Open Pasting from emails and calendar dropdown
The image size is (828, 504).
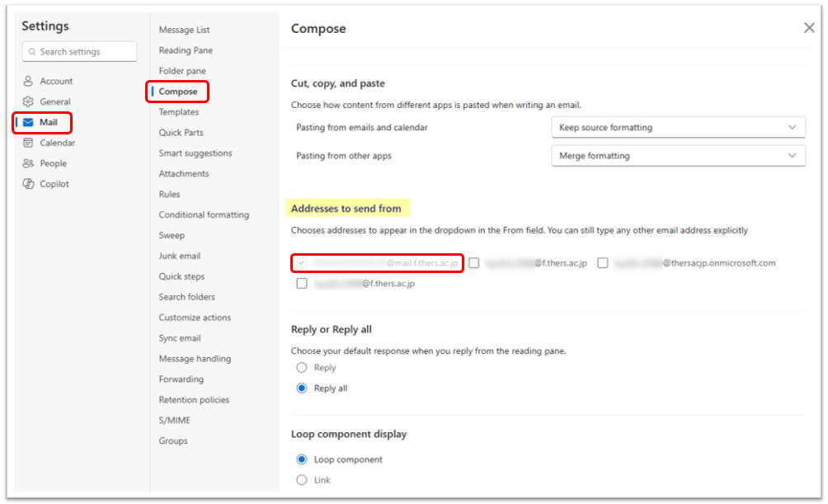[678, 127]
